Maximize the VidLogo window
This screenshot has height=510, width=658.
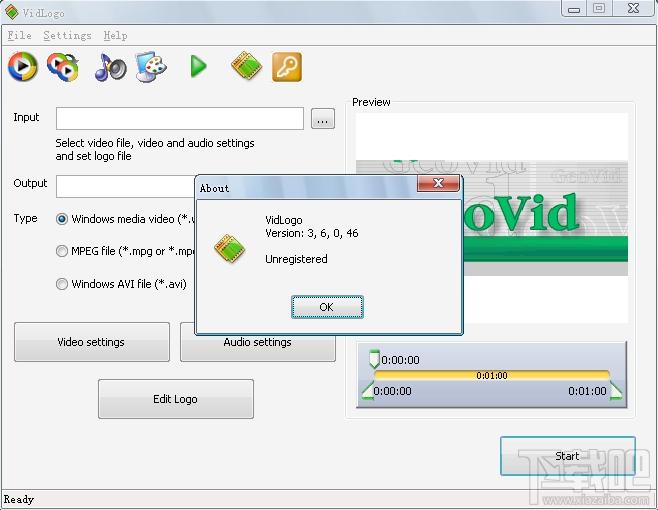click(599, 8)
